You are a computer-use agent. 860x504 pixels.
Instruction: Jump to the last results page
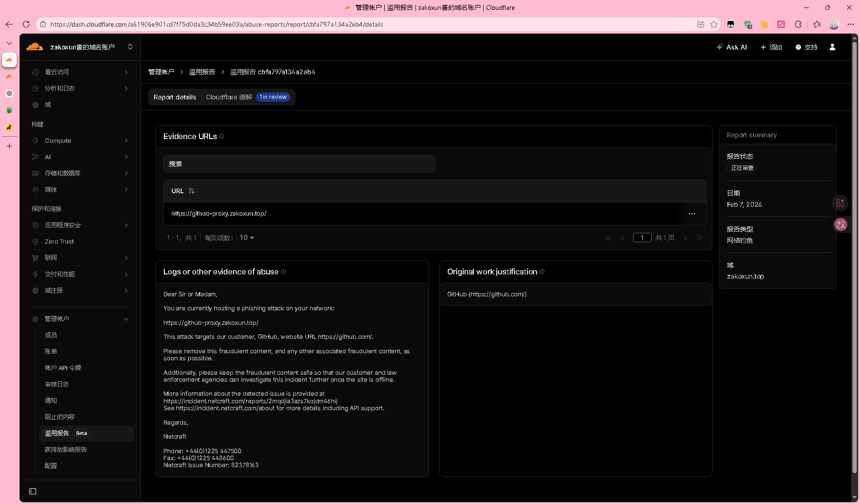tap(699, 238)
